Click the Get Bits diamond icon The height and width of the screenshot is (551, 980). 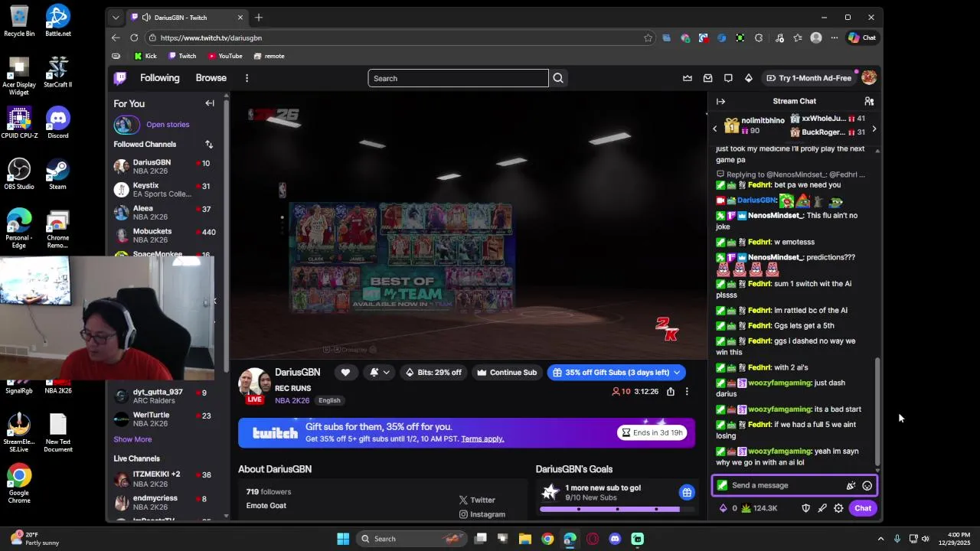[749, 78]
